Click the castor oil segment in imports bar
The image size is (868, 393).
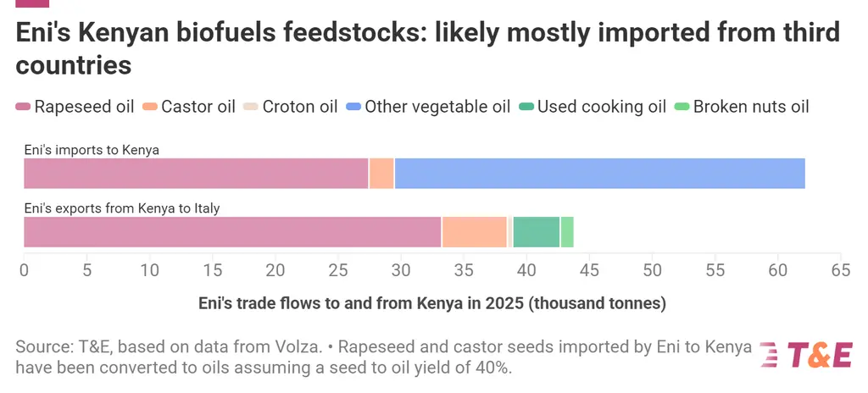(x=381, y=173)
